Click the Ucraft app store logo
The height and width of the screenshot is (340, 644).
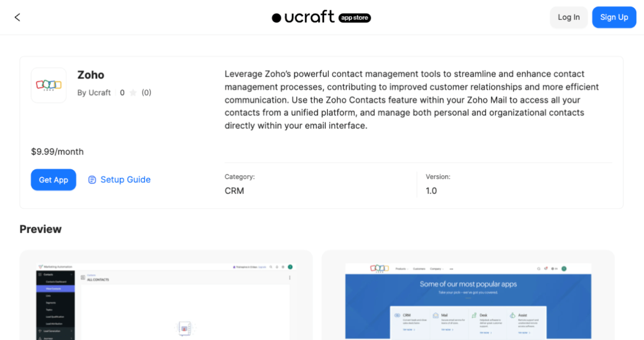[x=321, y=17]
